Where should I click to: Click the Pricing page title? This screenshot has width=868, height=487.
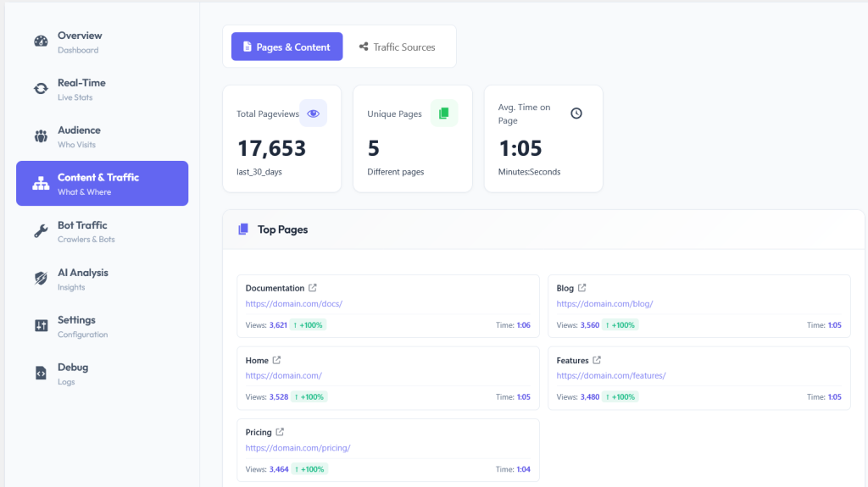(259, 433)
